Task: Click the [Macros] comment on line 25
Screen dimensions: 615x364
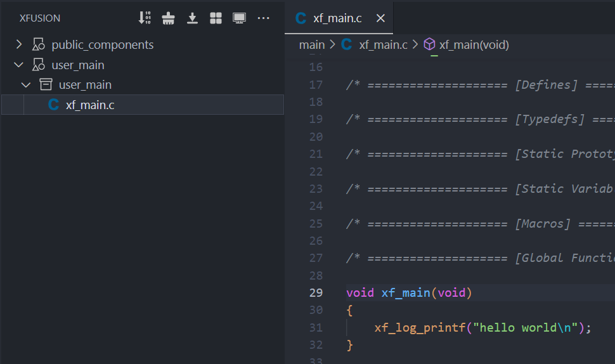Action: tap(543, 224)
